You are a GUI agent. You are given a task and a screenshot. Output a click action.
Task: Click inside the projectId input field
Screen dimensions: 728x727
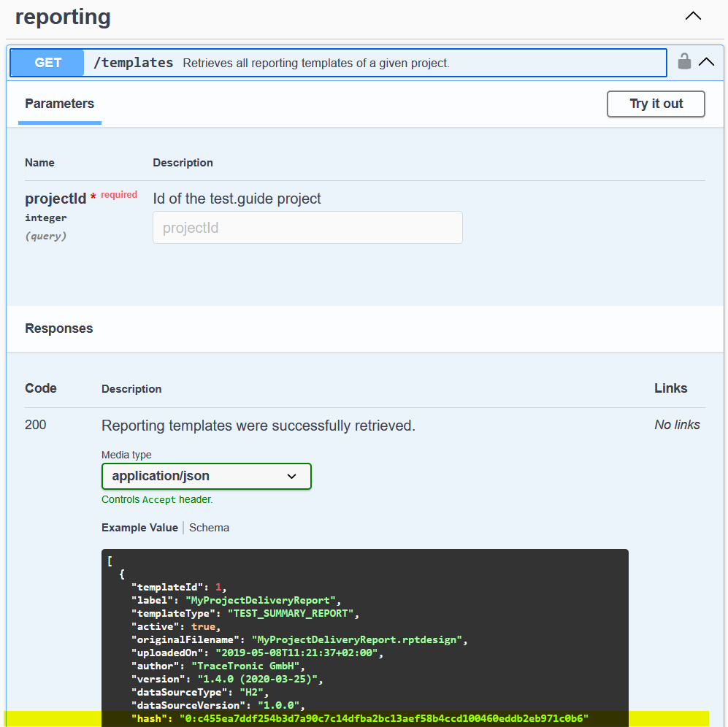point(307,227)
